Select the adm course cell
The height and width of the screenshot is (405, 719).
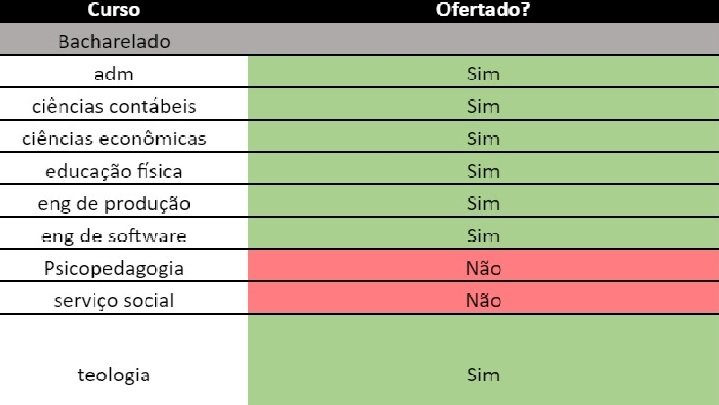(x=124, y=72)
